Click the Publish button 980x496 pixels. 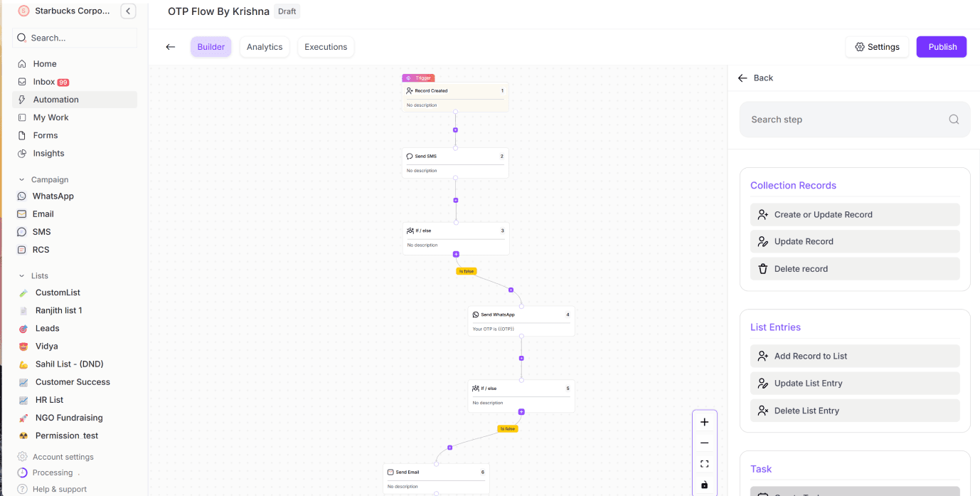click(x=942, y=47)
